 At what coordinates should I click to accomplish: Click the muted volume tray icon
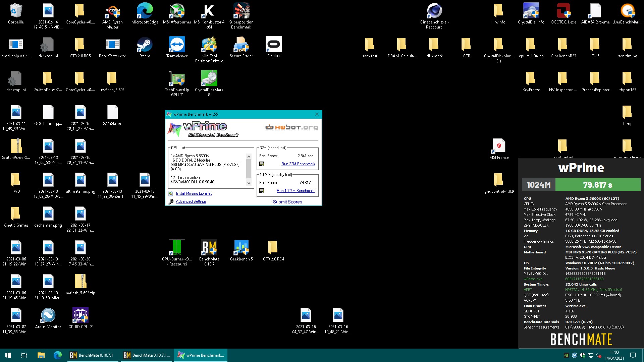pyautogui.click(x=598, y=355)
